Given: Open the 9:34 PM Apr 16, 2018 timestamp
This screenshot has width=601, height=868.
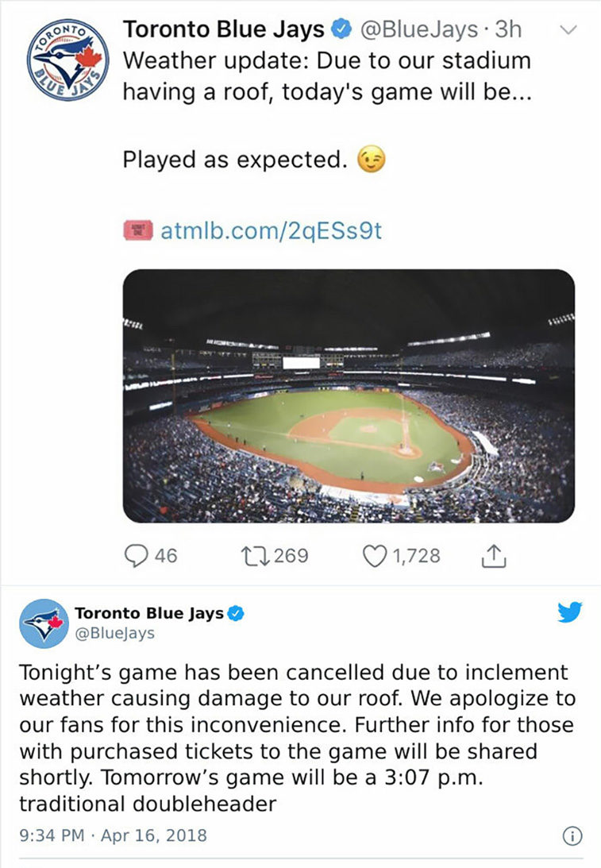Looking at the screenshot, I should click(113, 835).
